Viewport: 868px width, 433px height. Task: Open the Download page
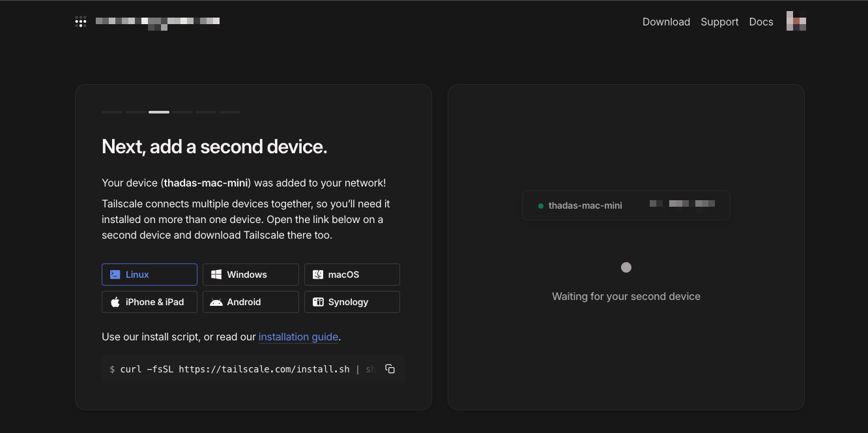[666, 22]
